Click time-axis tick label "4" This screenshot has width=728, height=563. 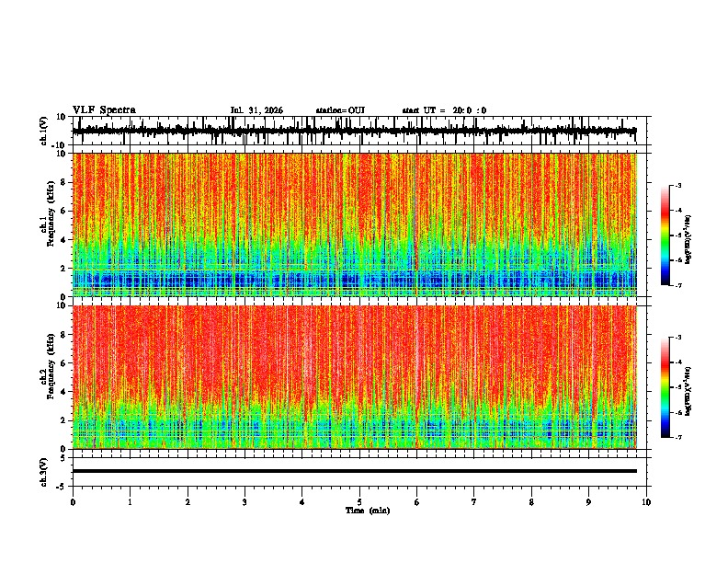(302, 502)
